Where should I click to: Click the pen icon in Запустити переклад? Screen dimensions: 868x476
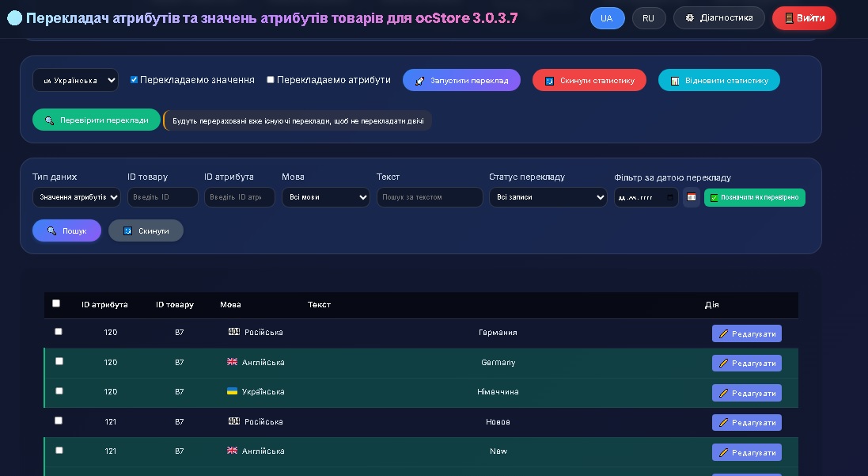[419, 81]
